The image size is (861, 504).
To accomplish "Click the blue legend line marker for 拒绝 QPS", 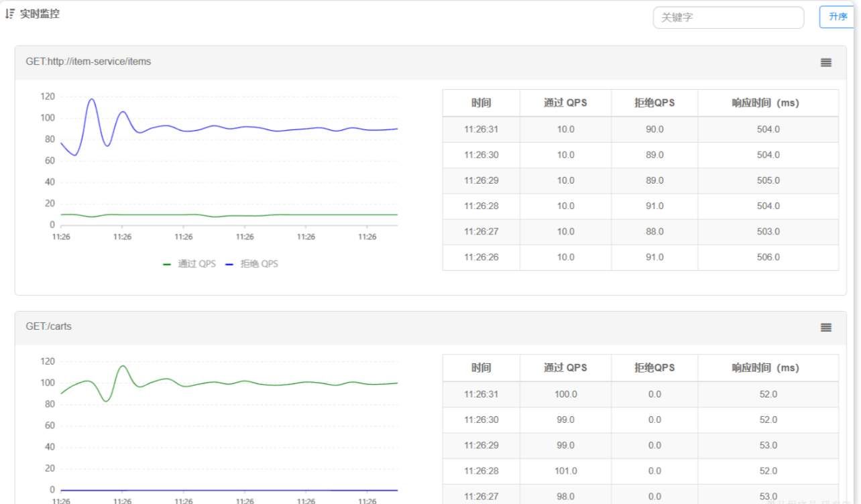I will click(x=229, y=265).
